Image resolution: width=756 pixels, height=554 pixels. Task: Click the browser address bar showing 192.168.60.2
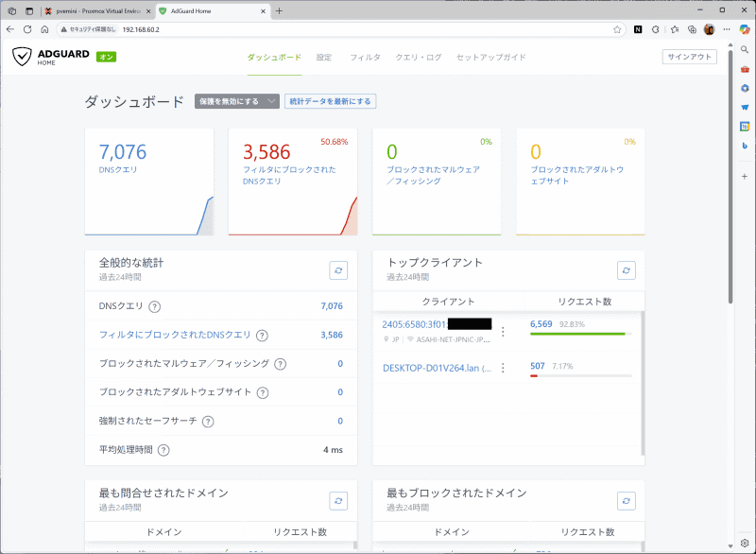click(189, 29)
